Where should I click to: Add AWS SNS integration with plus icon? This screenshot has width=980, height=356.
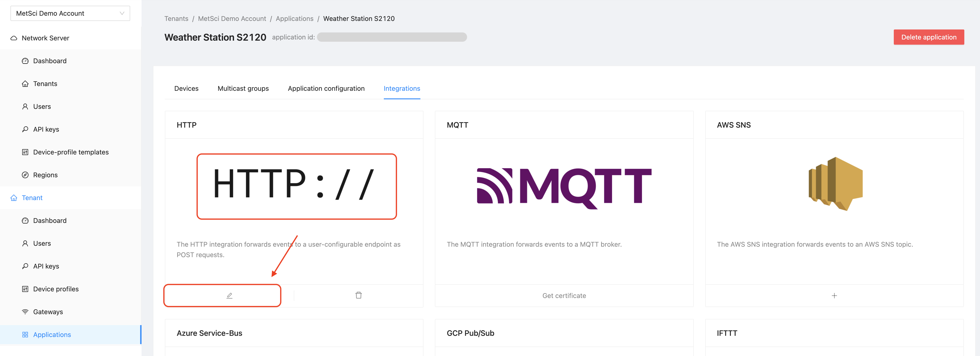click(834, 295)
